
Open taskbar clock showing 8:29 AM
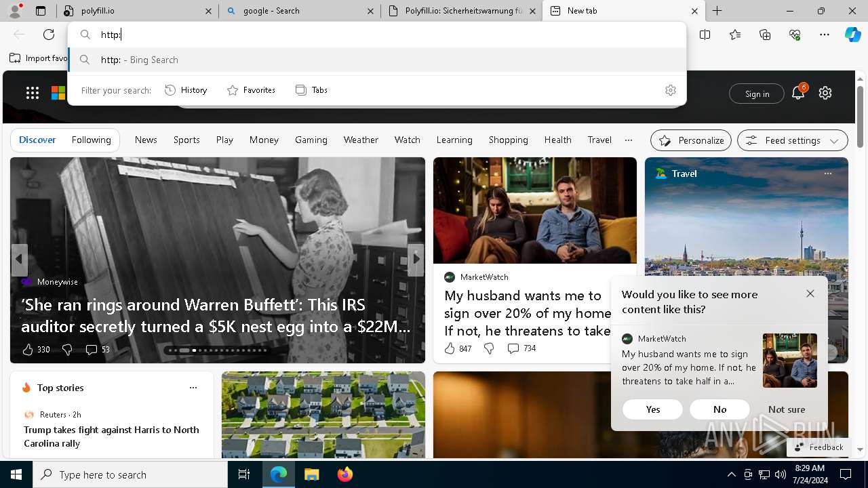pos(810,474)
